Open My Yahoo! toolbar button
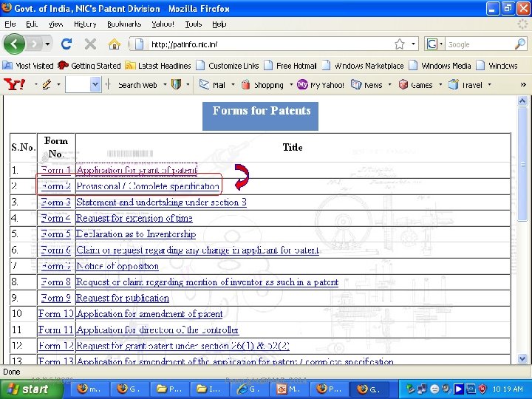This screenshot has height=399, width=532. (x=321, y=84)
